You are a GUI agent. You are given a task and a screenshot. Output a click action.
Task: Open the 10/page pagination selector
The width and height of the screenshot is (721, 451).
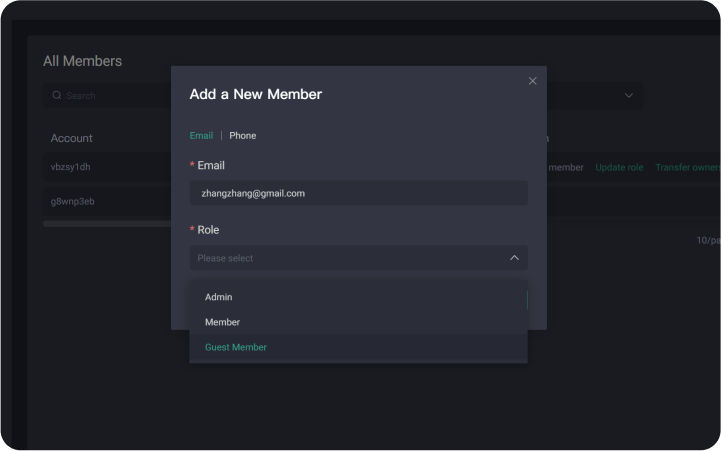tap(707, 241)
